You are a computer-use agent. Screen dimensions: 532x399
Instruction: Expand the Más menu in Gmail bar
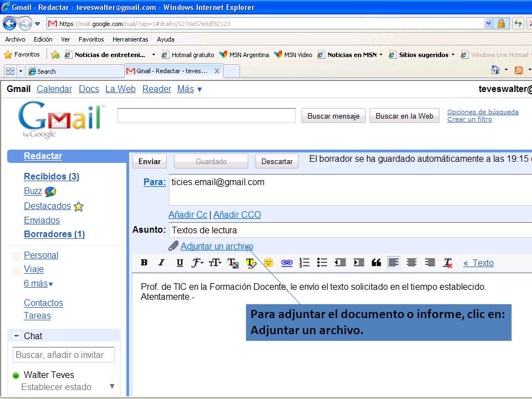(190, 89)
